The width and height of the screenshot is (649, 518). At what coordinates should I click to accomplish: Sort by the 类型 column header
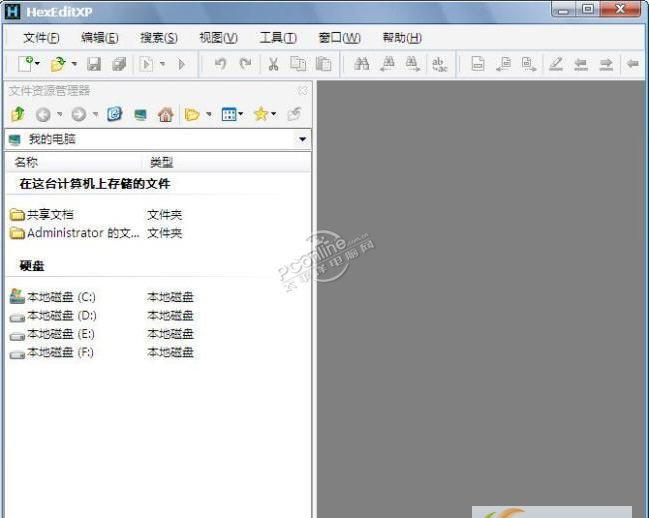coord(226,162)
